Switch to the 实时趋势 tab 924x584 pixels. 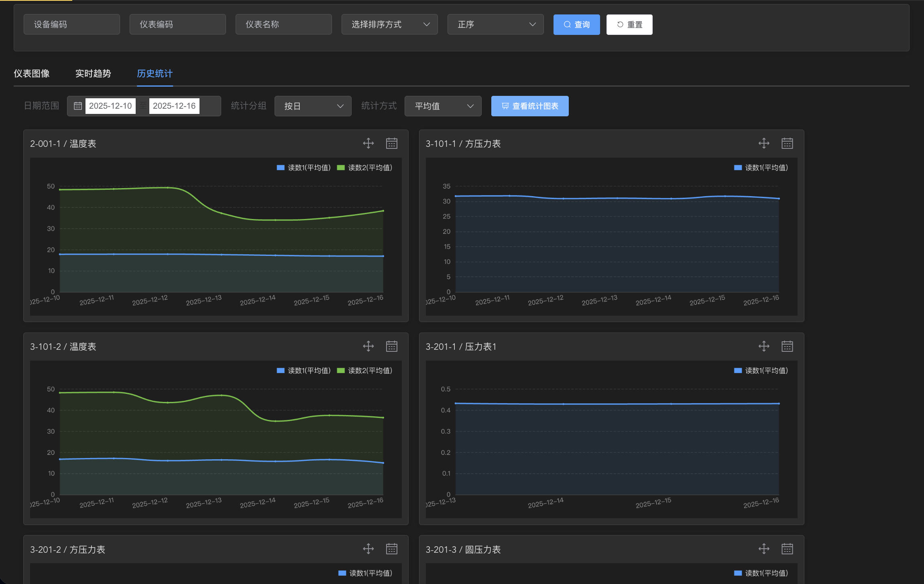tap(93, 74)
